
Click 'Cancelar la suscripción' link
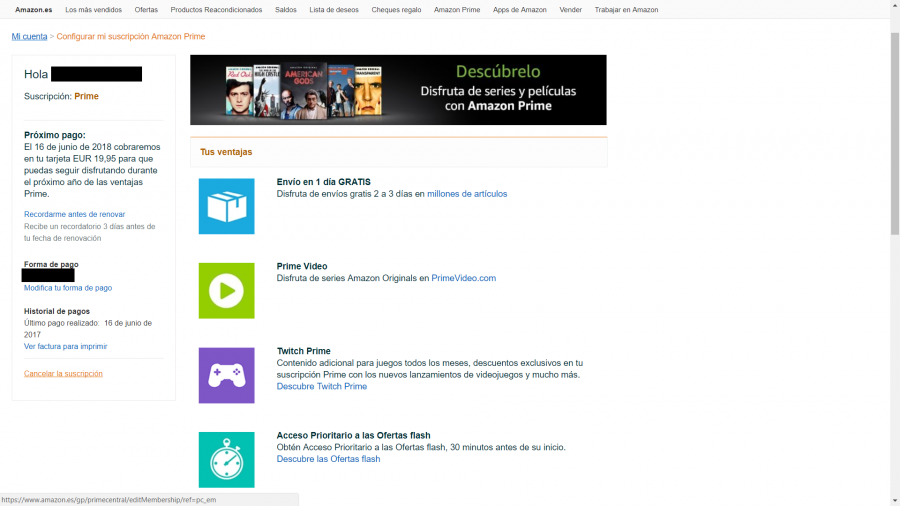coord(63,374)
